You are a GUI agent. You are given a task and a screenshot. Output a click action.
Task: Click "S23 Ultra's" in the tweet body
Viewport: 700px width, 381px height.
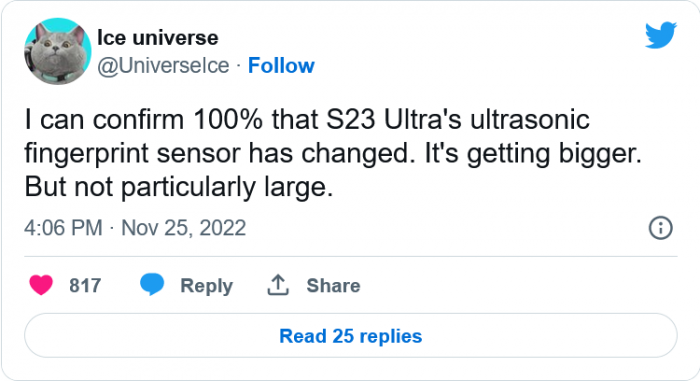(394, 120)
